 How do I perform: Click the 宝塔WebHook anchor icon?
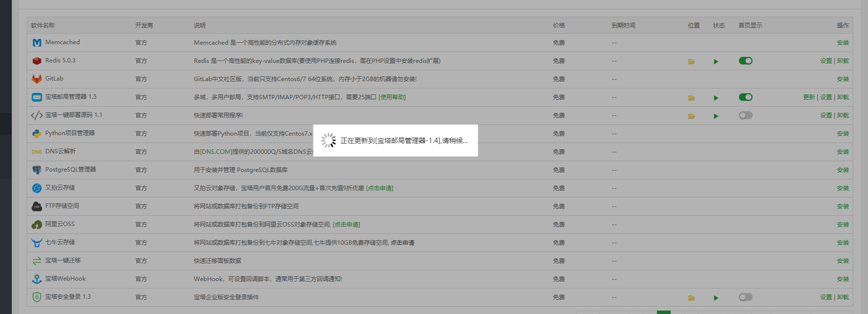[37, 279]
